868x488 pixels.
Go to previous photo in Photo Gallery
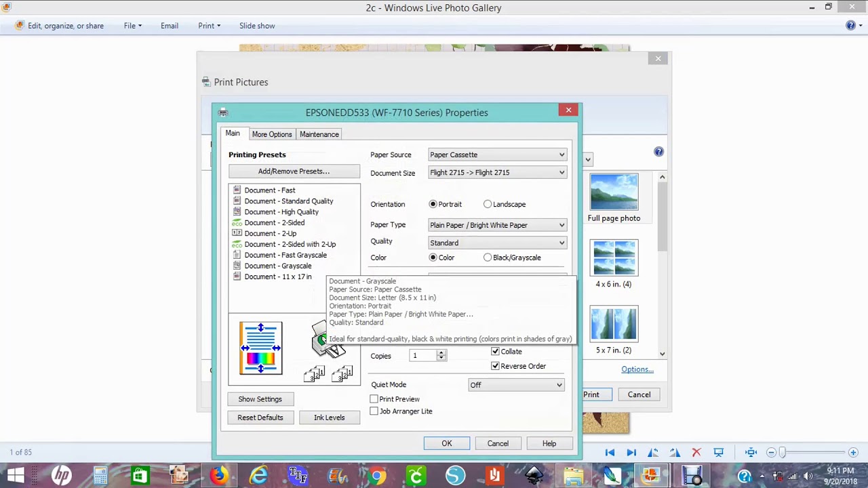[610, 452]
